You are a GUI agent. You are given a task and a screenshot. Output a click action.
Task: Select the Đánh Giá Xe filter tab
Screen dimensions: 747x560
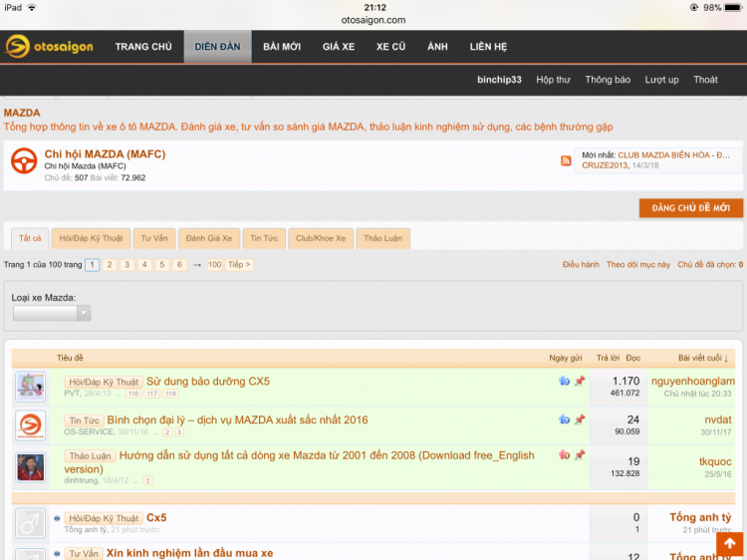point(209,238)
